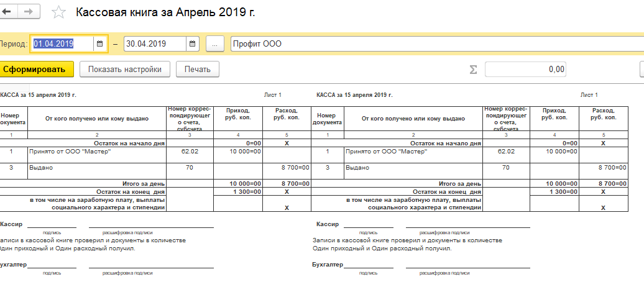Viewport: 644px width, 287px height.
Task: Select the organization field Профит ООО
Action: (437, 44)
